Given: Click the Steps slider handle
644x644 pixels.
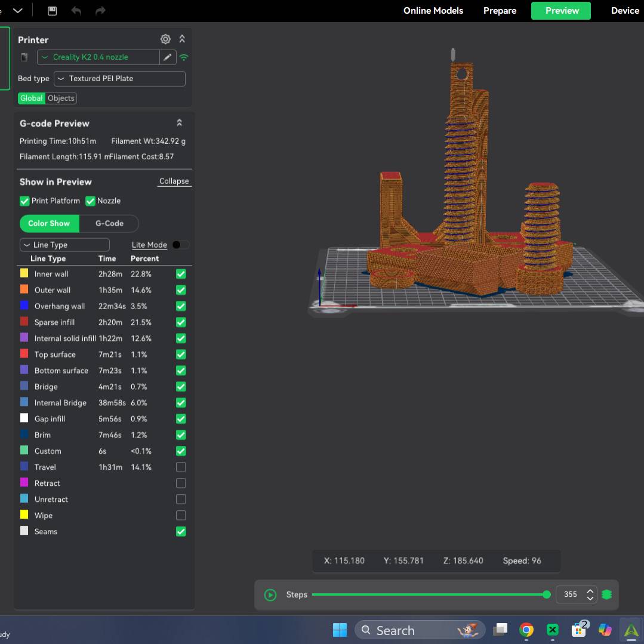Looking at the screenshot, I should click(x=546, y=594).
